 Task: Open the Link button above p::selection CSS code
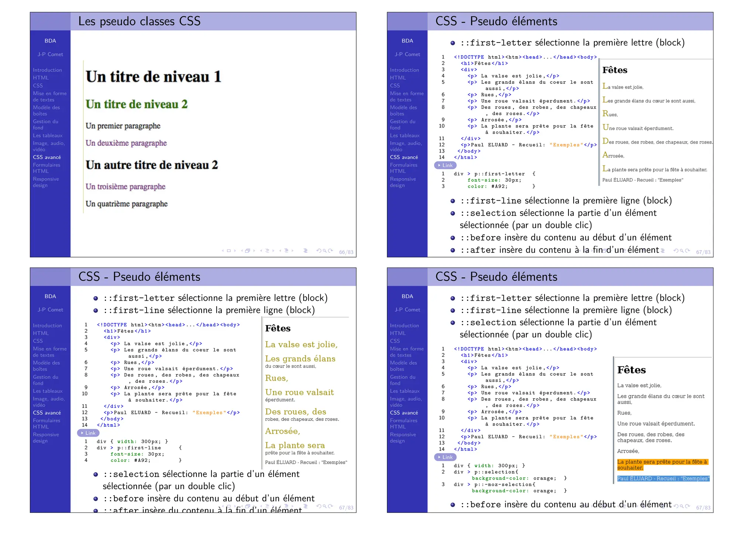click(x=446, y=457)
